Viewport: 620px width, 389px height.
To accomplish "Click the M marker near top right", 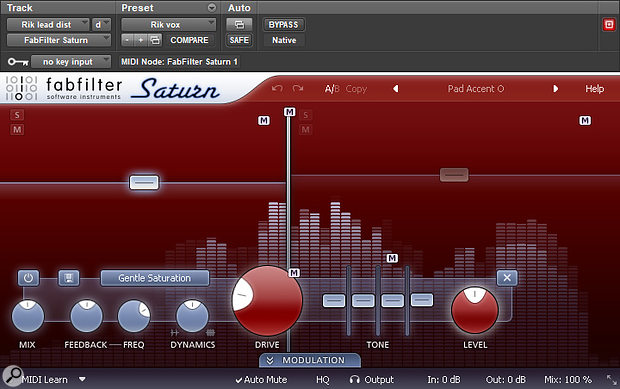I will pyautogui.click(x=585, y=120).
